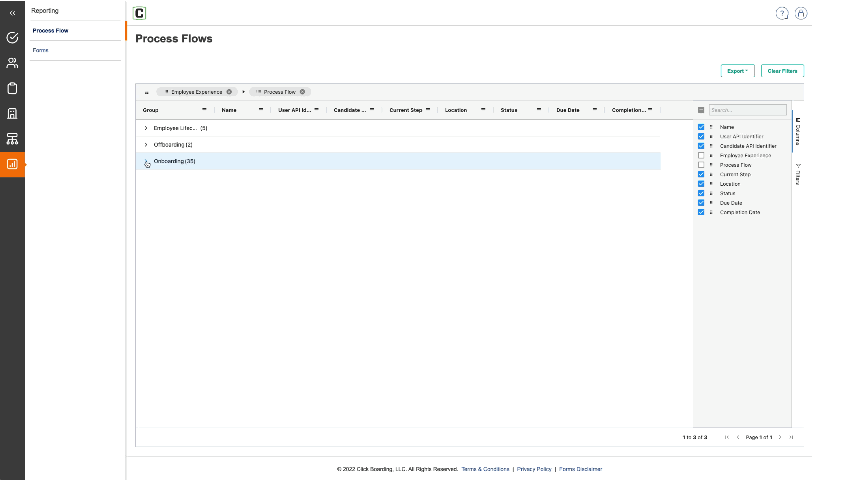Open the clipboard icon in sidebar

[12, 88]
